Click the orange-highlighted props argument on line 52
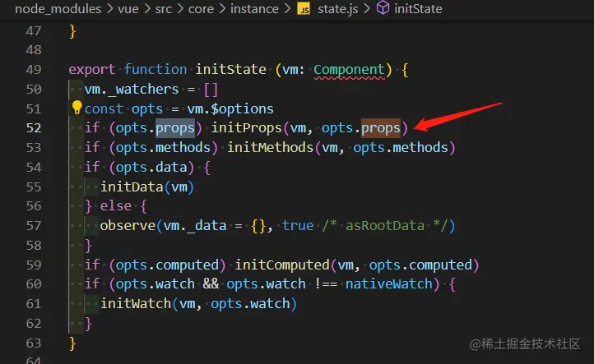This screenshot has height=364, width=594. tap(381, 128)
